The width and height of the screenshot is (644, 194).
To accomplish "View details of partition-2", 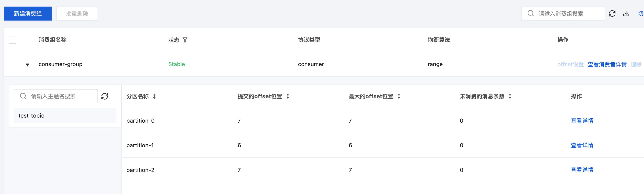I will tap(582, 170).
